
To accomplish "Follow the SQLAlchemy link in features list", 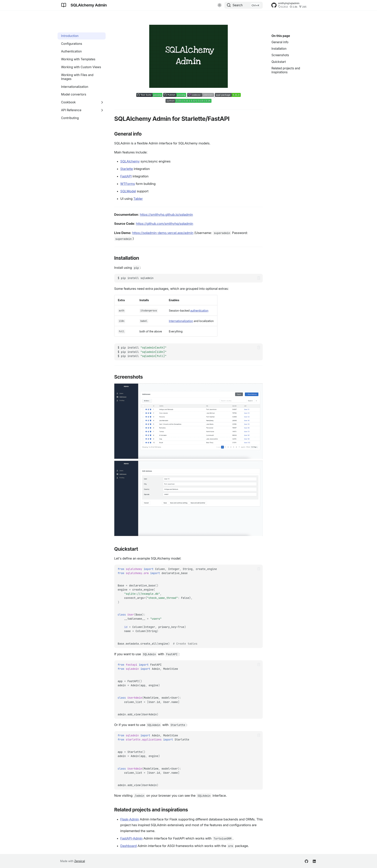I will point(130,161).
